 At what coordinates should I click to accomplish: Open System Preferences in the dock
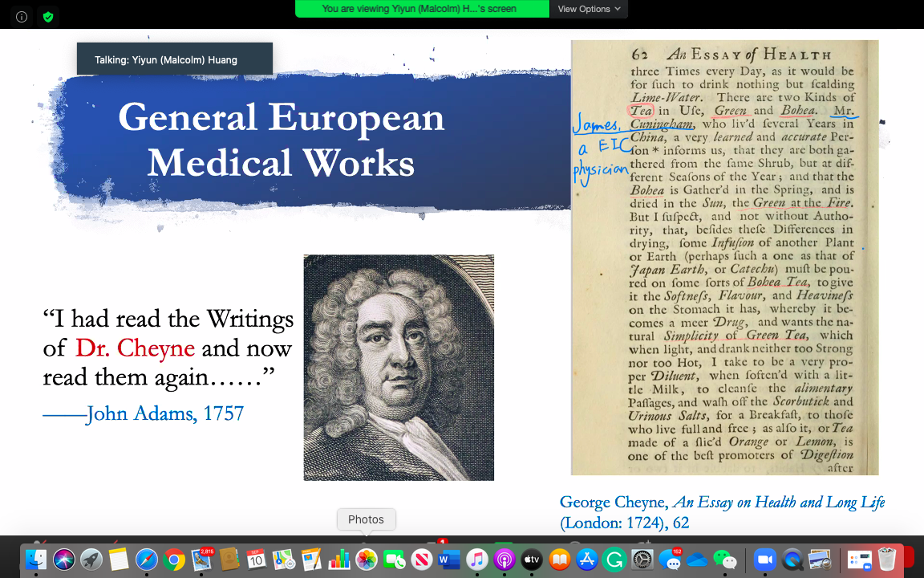pyautogui.click(x=642, y=559)
